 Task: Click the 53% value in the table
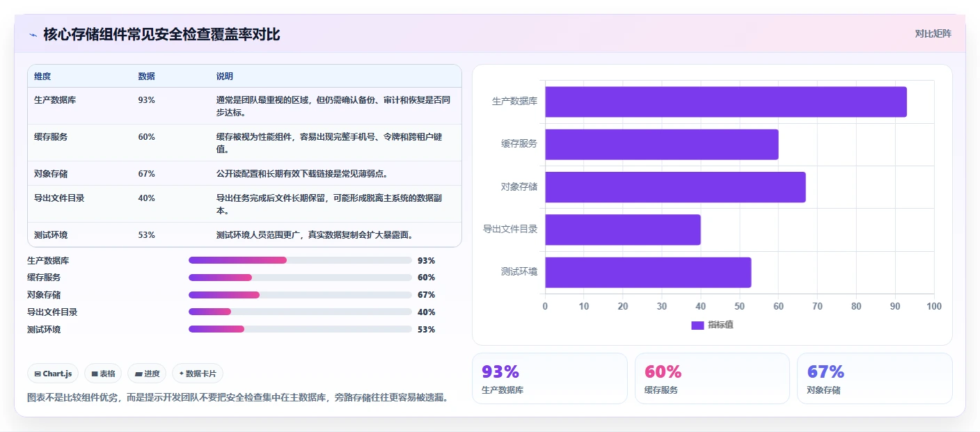pos(147,234)
